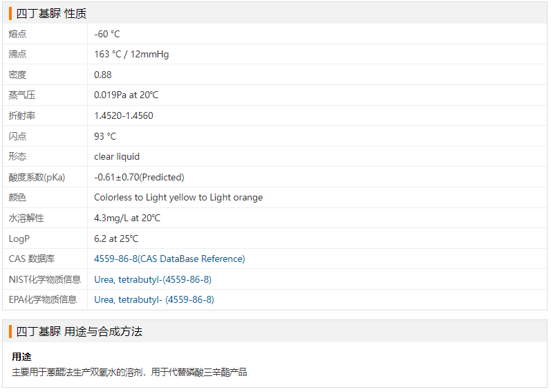The height and width of the screenshot is (392, 551).
Task: Click the usage description about 蒽醌法生产双氧水
Action: coord(129,372)
